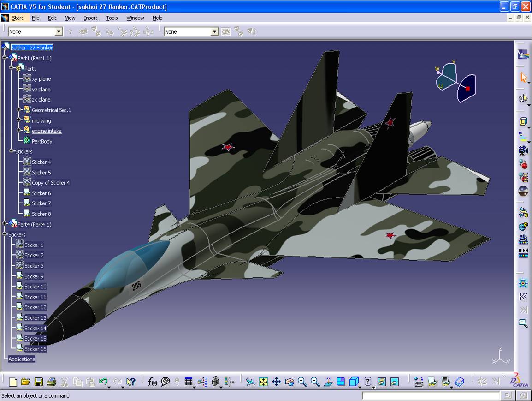Viewport: 532px width, 401px height.
Task: Click the Normal View icon
Action: [x=328, y=382]
